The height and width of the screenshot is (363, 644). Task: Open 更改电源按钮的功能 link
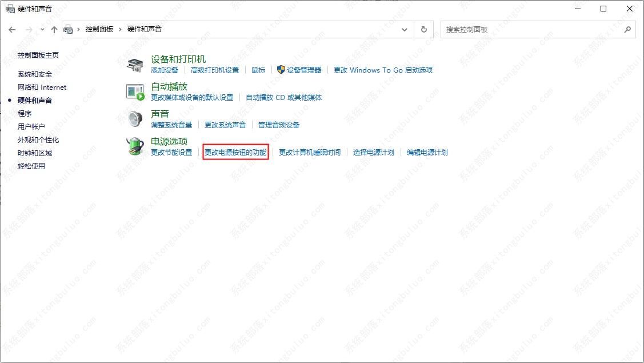click(x=235, y=153)
